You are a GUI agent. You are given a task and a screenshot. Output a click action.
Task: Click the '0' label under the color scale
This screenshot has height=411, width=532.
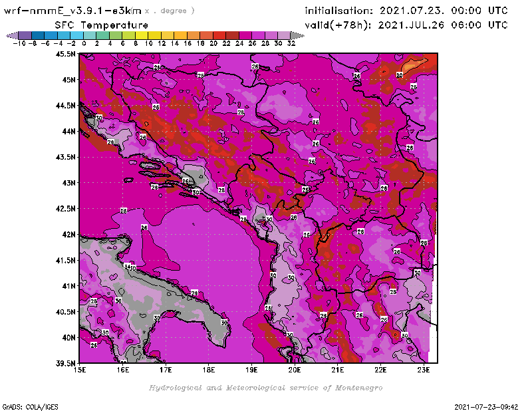[84, 43]
